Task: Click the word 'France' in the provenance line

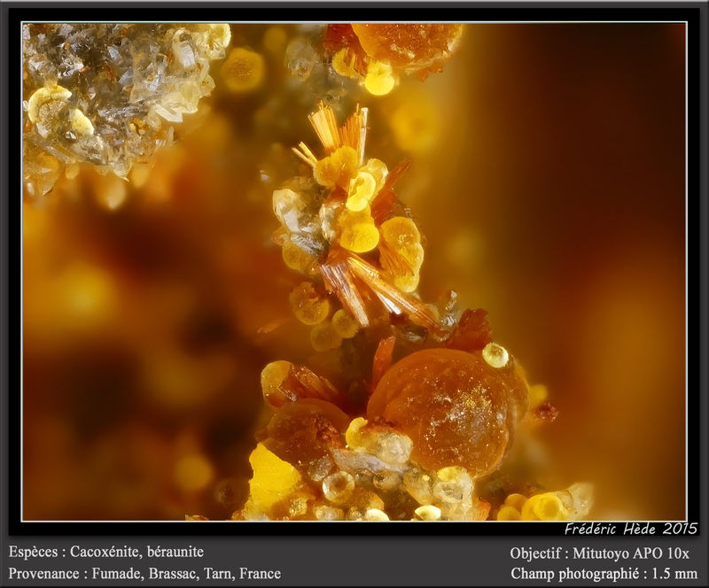Action: 260,574
